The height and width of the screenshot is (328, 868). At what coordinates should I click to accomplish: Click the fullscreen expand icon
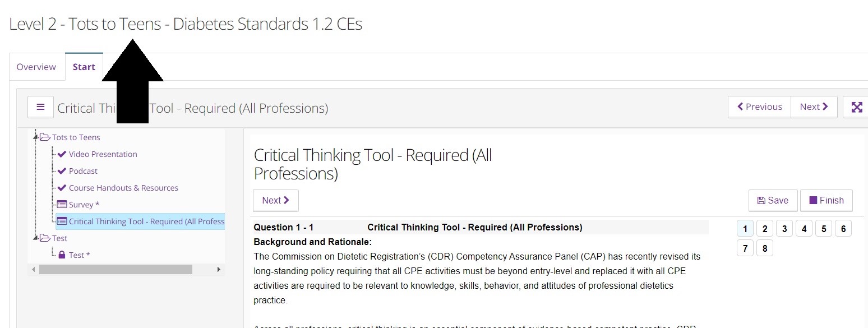856,107
